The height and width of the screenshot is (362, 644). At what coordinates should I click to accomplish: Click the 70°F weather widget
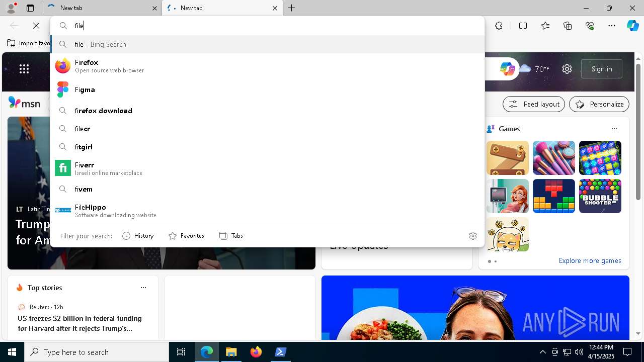pos(534,69)
